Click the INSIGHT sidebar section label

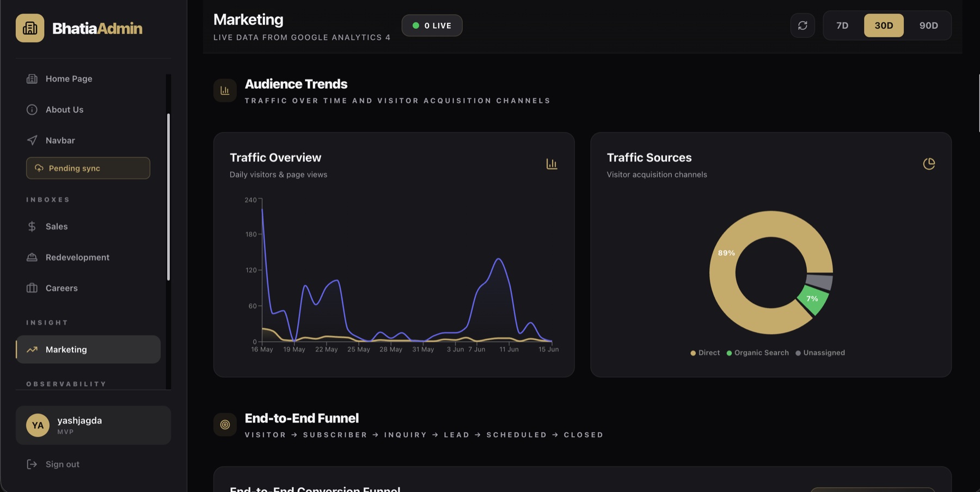[47, 323]
